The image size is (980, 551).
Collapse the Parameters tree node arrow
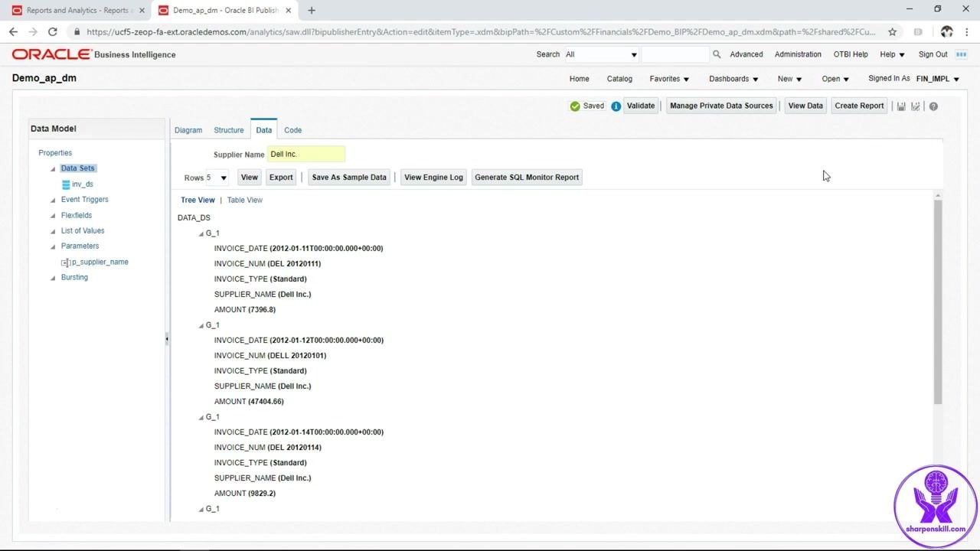point(53,247)
